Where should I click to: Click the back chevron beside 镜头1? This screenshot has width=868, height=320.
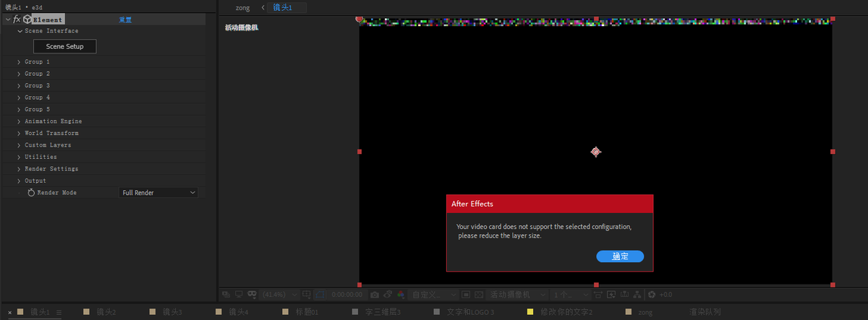click(263, 8)
